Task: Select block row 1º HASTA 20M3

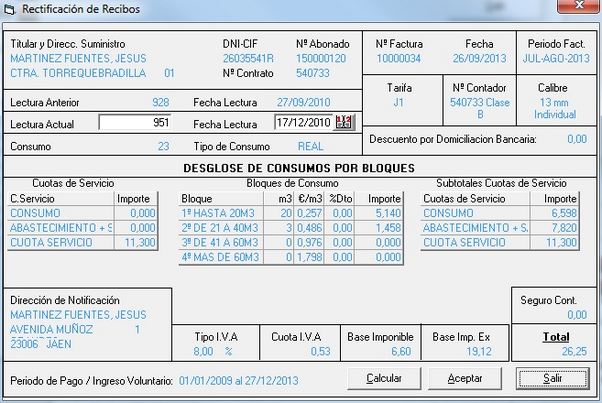Action: pyautogui.click(x=291, y=213)
